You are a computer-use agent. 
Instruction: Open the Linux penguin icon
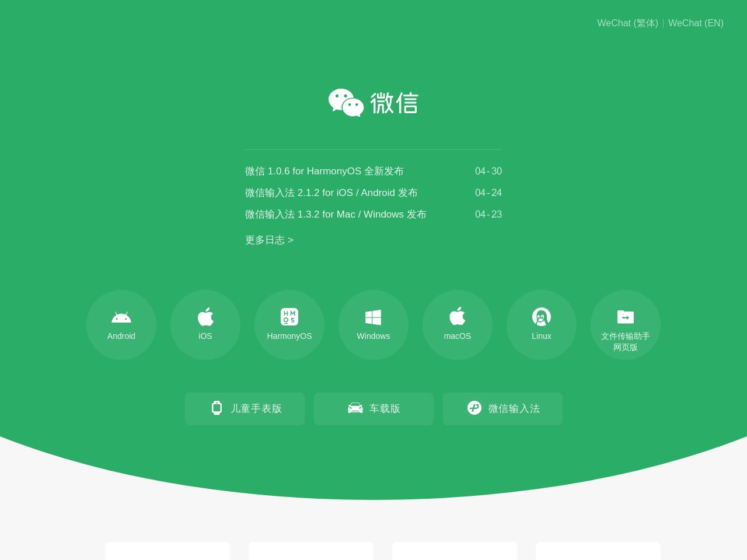pyautogui.click(x=542, y=317)
